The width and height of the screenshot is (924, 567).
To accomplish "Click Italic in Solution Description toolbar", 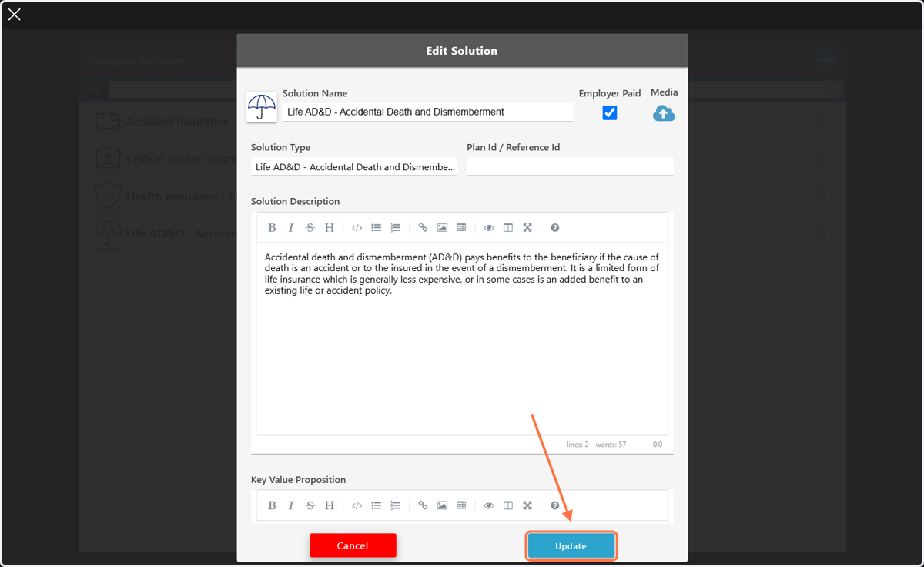I will [x=291, y=227].
